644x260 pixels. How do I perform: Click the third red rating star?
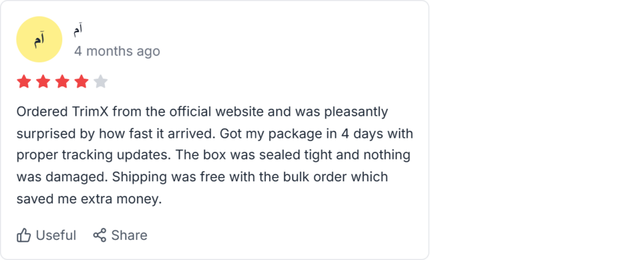click(x=62, y=81)
